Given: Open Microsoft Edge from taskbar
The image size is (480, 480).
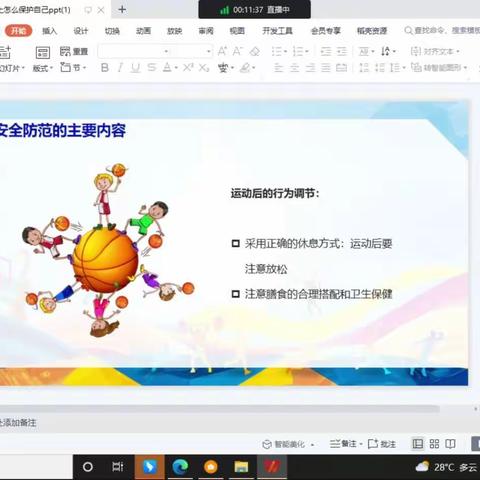Looking at the screenshot, I should pyautogui.click(x=180, y=467).
